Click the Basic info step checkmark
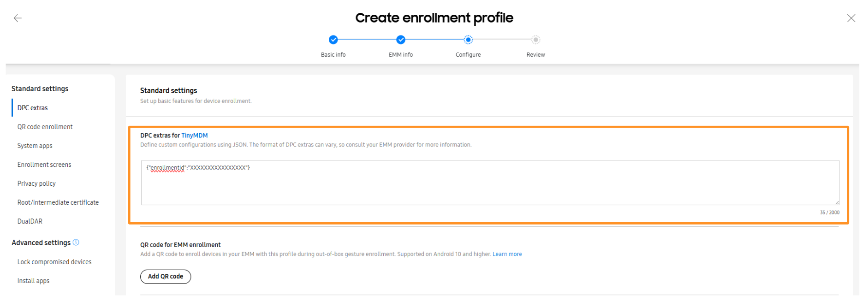 333,40
